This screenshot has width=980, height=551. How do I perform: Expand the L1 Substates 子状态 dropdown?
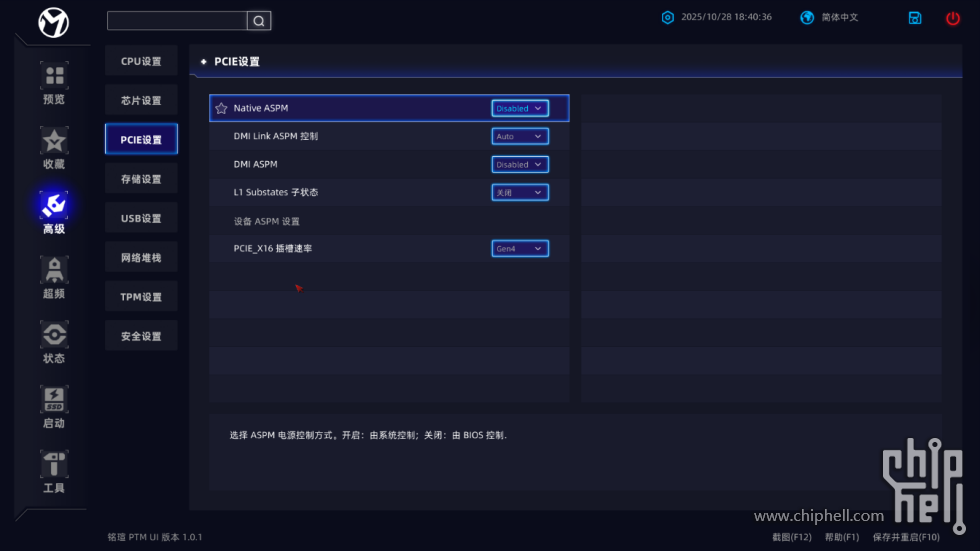coord(520,192)
